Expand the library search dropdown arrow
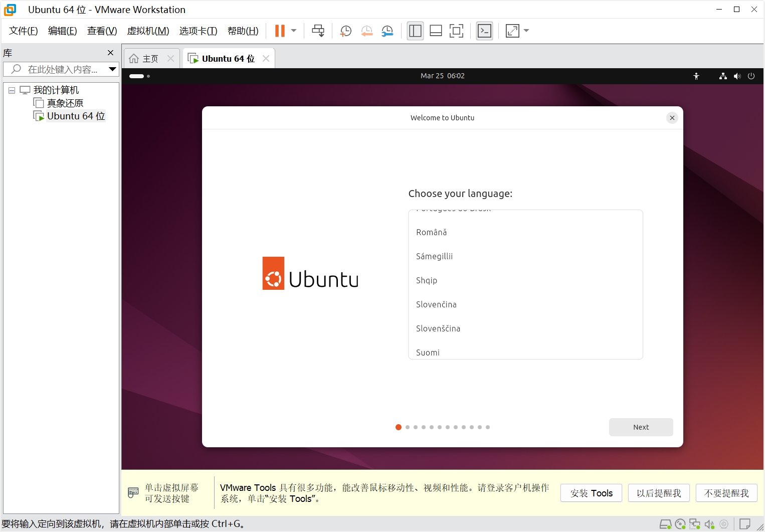The image size is (765, 532). [x=113, y=69]
